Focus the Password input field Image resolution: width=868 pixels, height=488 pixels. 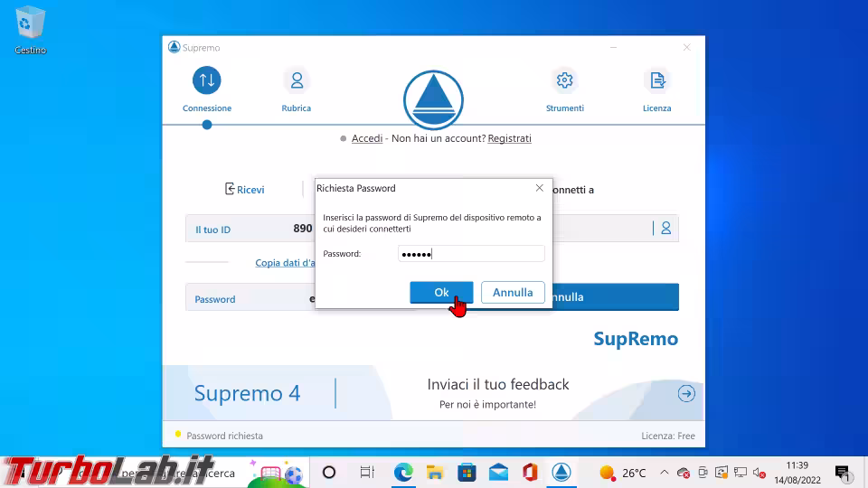471,253
